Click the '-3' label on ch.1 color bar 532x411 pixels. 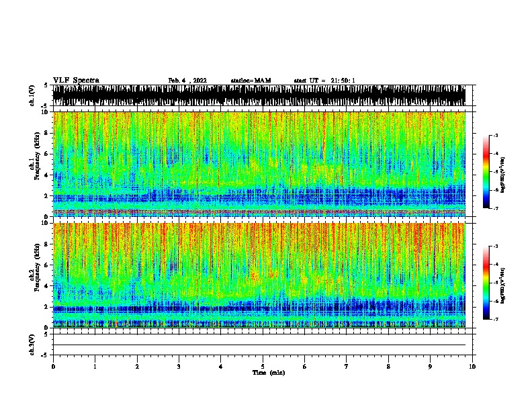(496, 135)
